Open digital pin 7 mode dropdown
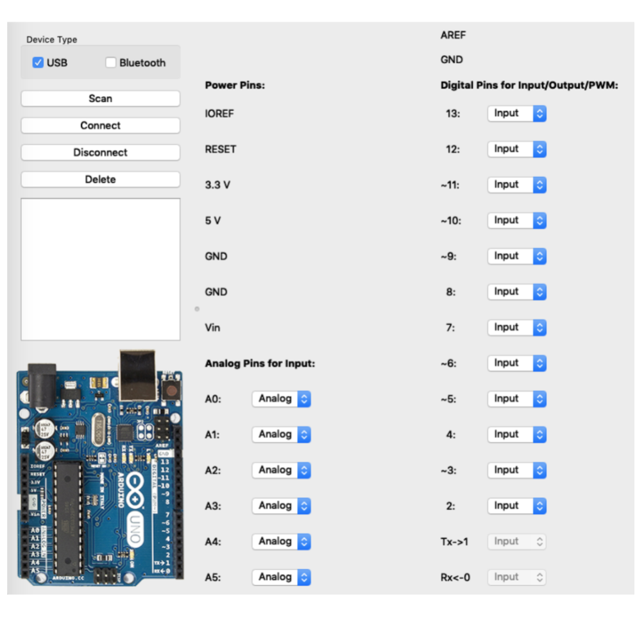This screenshot has height=644, width=644. (x=517, y=328)
